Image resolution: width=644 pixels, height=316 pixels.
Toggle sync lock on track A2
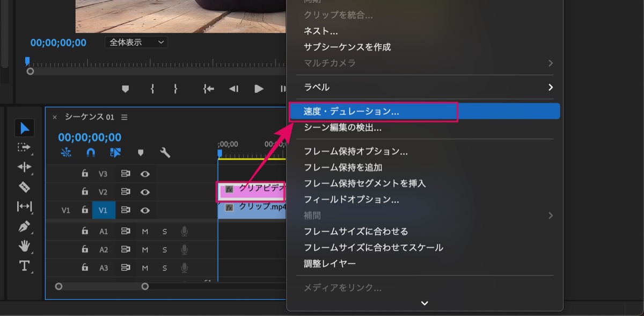pos(126,250)
